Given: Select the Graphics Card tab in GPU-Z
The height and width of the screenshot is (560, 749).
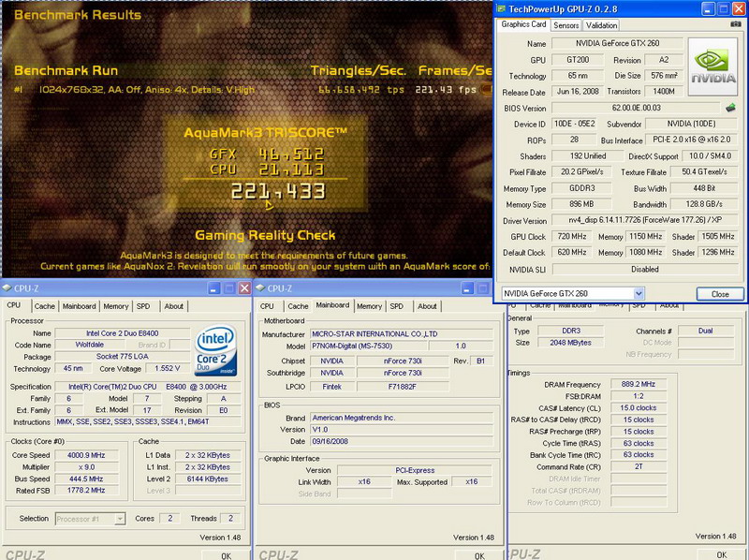Looking at the screenshot, I should (x=523, y=24).
